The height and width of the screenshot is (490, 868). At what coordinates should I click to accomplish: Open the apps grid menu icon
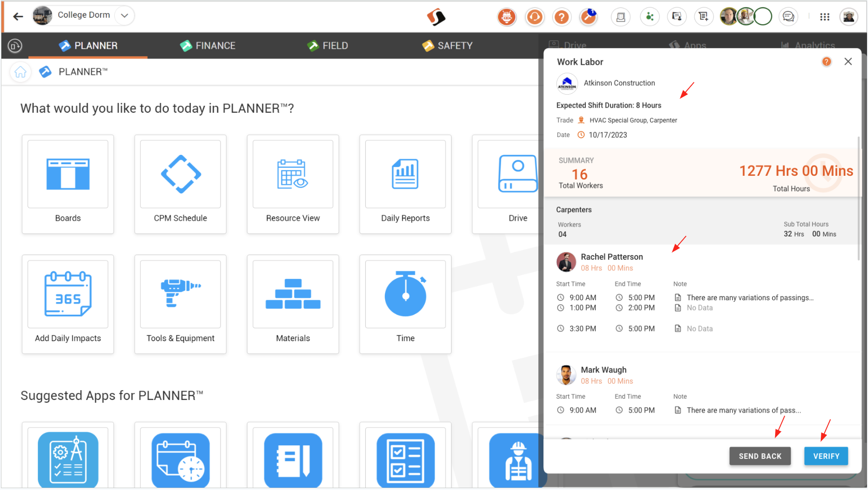pos(825,17)
